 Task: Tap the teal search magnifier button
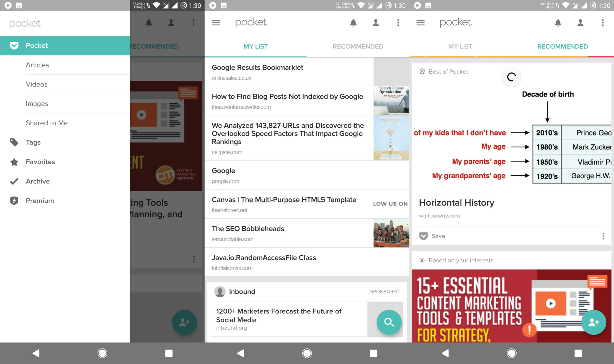coord(389,322)
